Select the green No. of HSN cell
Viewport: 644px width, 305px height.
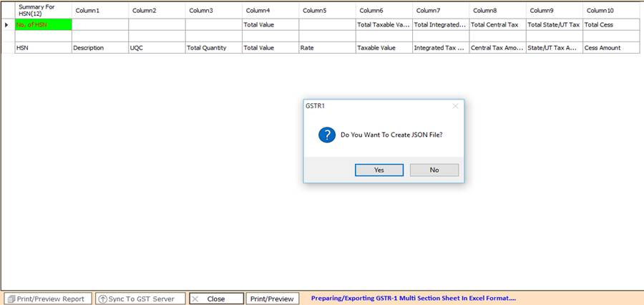(42, 25)
